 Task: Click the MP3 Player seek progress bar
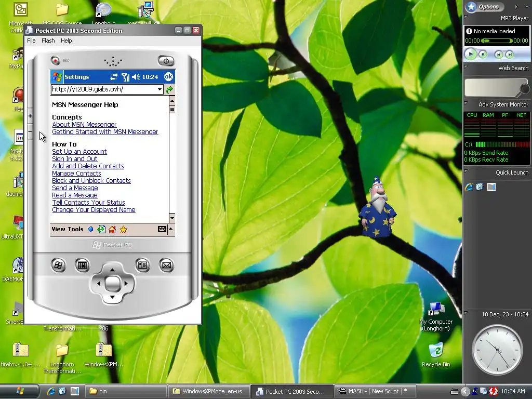(497, 41)
